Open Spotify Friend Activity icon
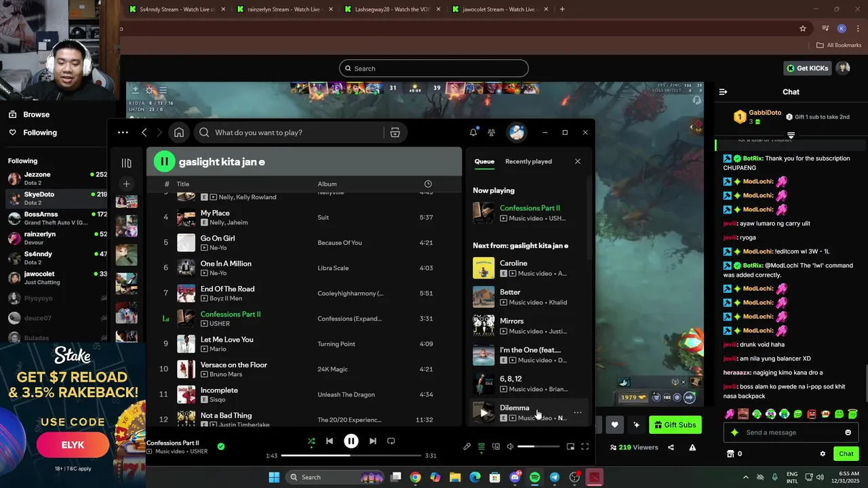 point(492,133)
